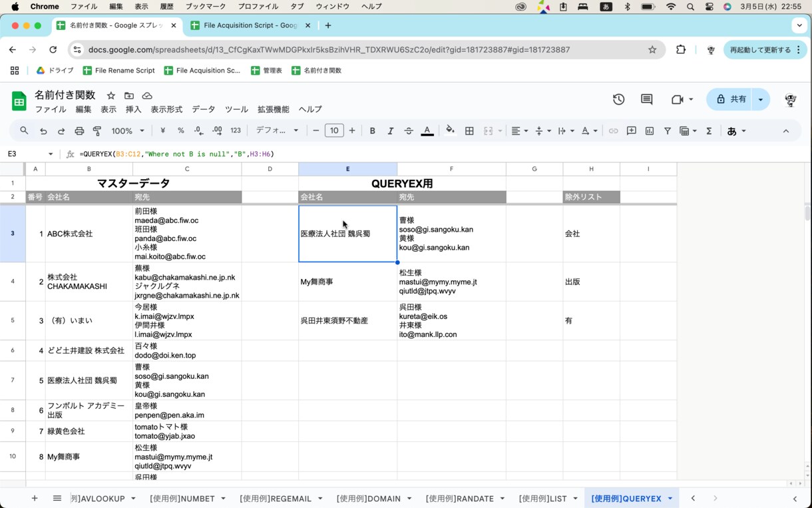This screenshot has width=812, height=508.
Task: Add a comment using toolbar icon
Action: [632, 131]
